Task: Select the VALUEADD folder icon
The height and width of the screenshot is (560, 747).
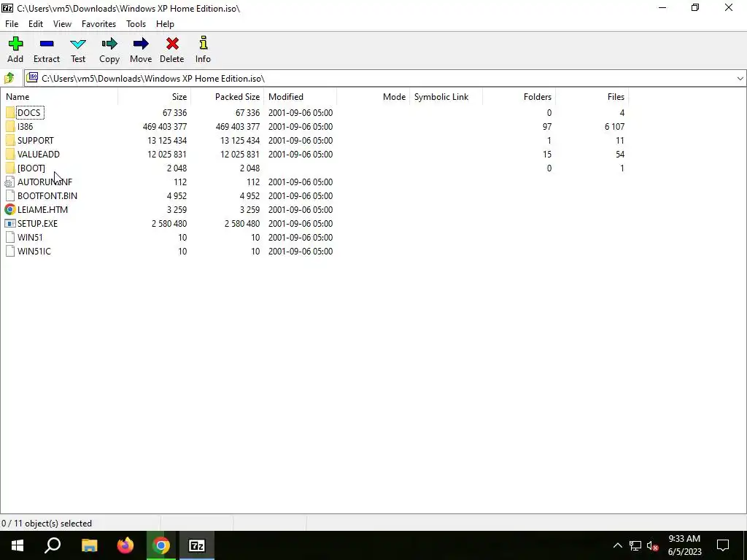Action: point(10,155)
